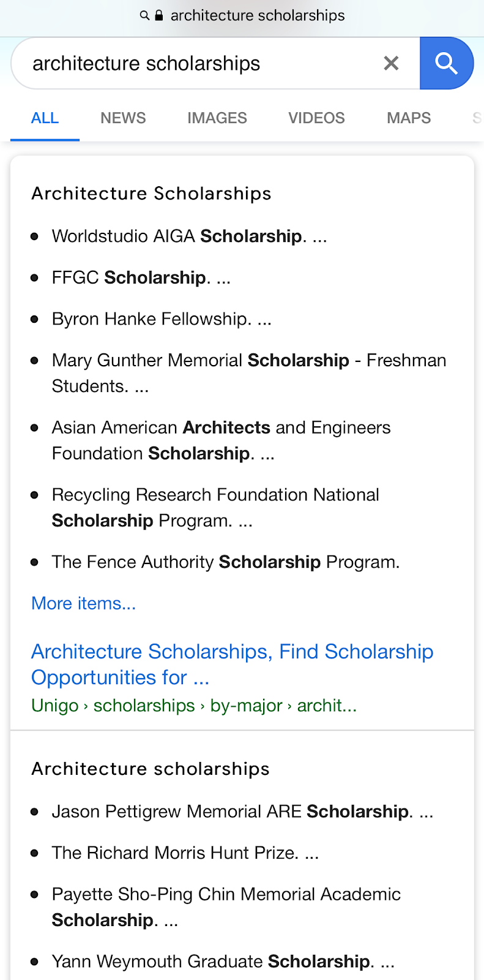This screenshot has width=484, height=980.
Task: Go to the MAPS tab
Action: (409, 118)
